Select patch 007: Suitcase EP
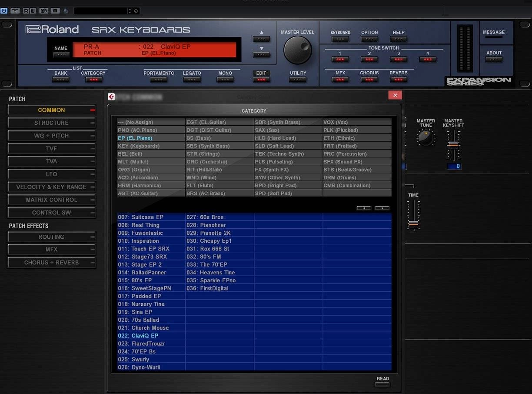This screenshot has height=394, width=532. click(151, 217)
